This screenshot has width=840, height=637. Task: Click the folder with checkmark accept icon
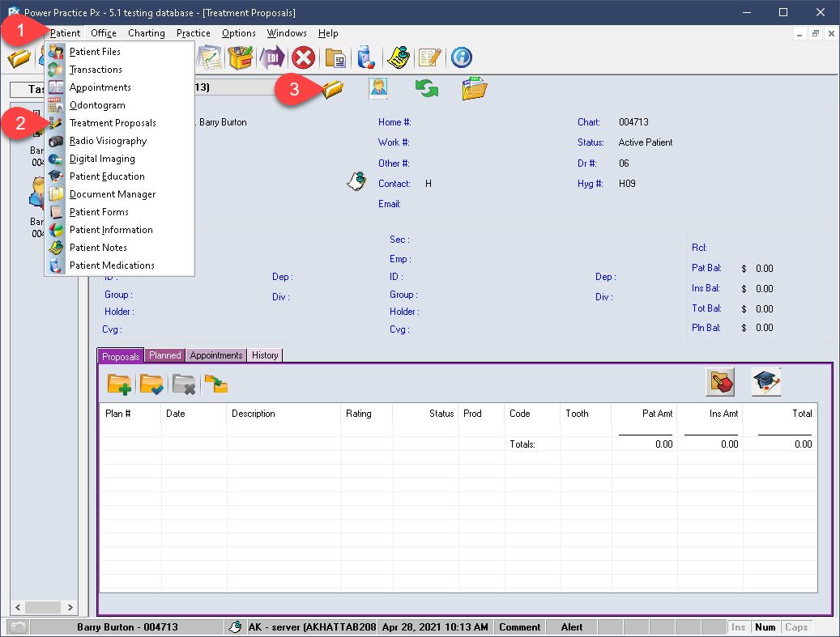click(151, 384)
